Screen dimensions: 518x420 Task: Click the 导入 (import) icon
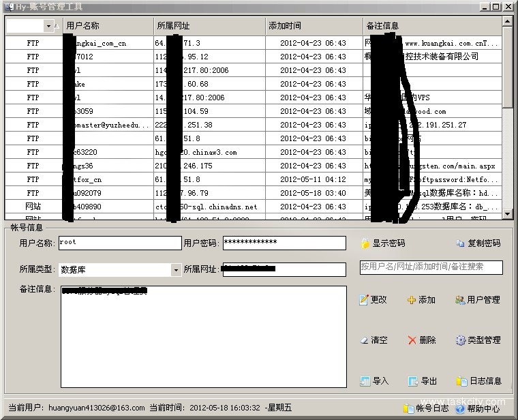[365, 381]
